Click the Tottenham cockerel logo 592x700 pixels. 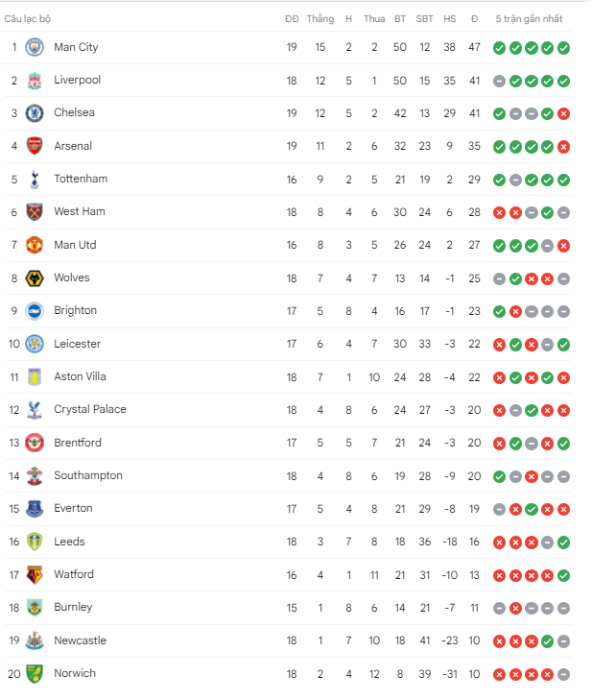point(35,180)
